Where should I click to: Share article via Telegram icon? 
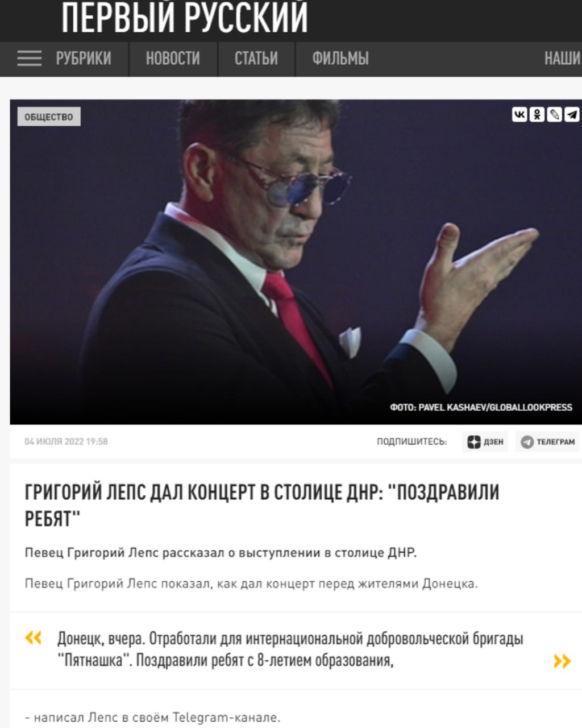click(x=572, y=114)
